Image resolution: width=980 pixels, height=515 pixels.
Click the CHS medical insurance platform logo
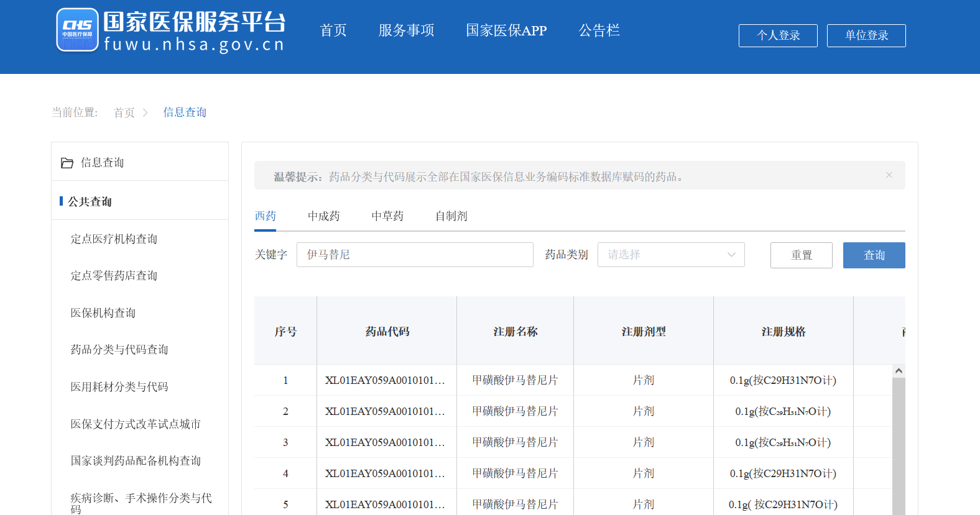[x=78, y=30]
